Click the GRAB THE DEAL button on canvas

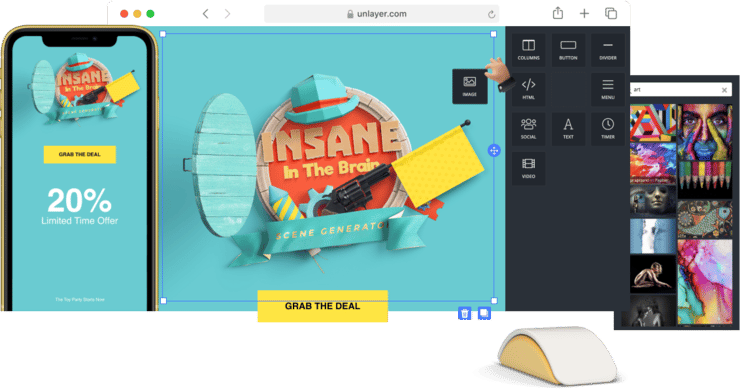322,306
